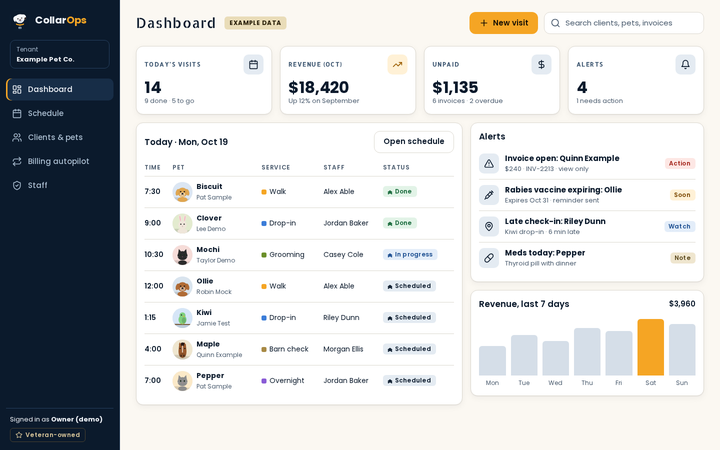
Task: Click Kiwi's green parrot avatar
Action: (182, 318)
